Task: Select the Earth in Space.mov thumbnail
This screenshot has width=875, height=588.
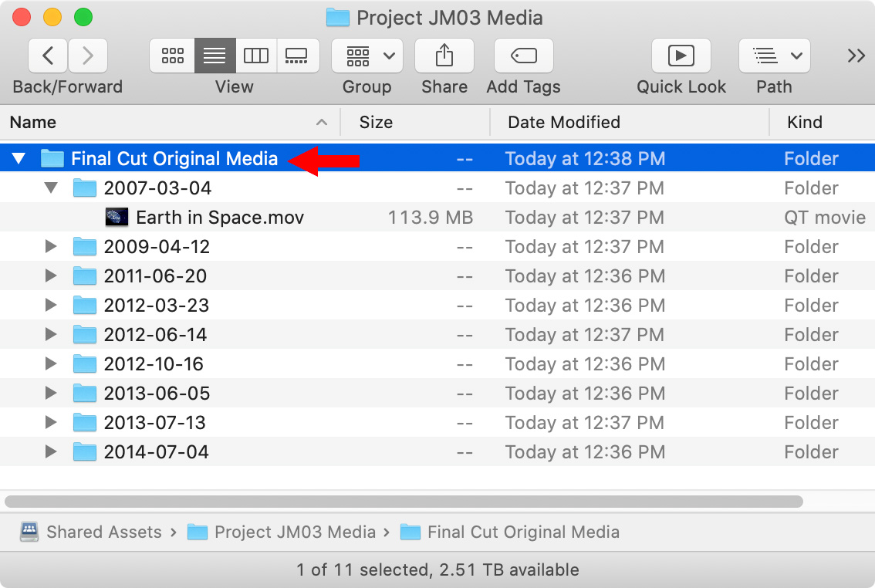Action: 117,217
